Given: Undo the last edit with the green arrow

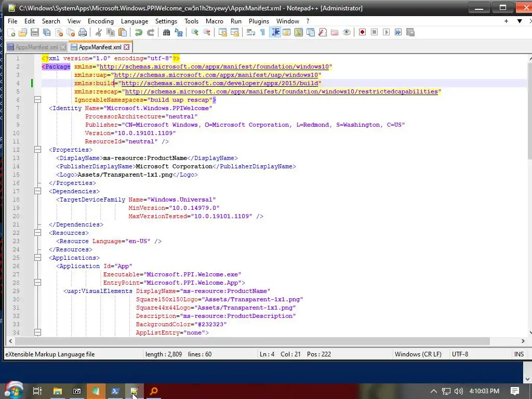Looking at the screenshot, I should [138, 32].
